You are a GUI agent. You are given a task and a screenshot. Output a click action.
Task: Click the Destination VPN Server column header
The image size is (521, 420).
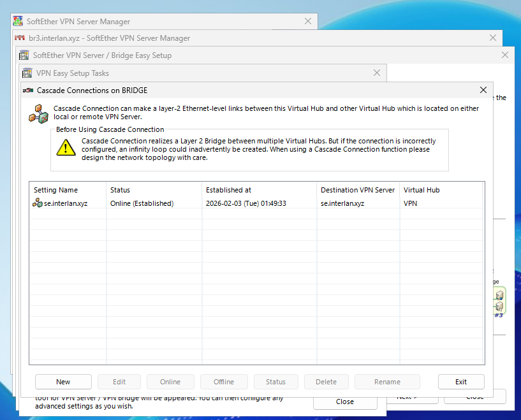tap(357, 190)
